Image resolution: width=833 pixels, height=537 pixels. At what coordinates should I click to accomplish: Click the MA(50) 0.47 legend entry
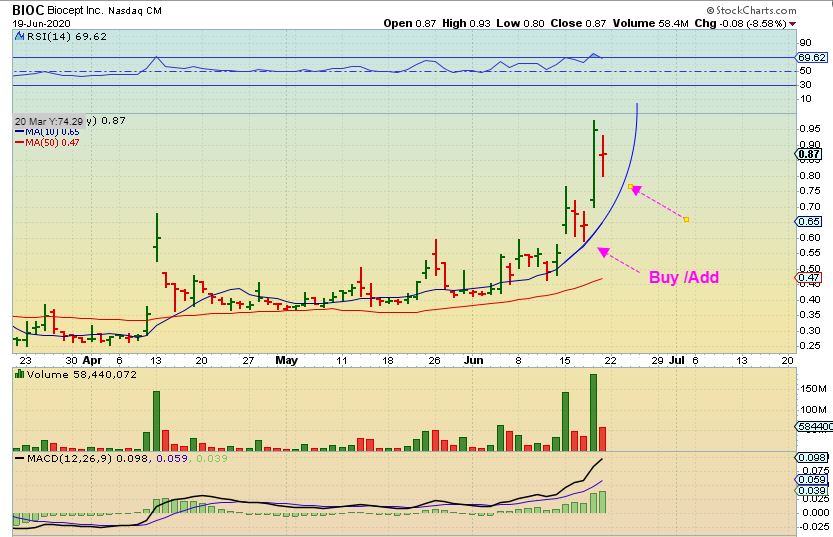click(48, 142)
